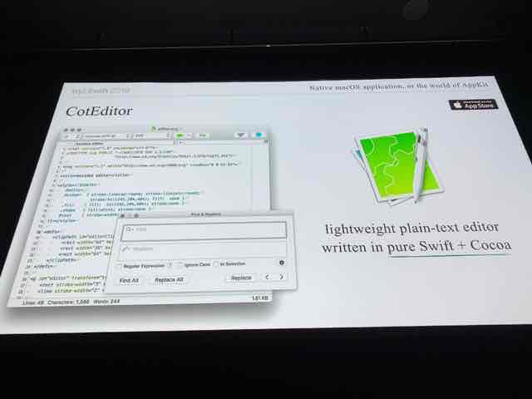
Task: Click into the Find text field
Action: point(204,230)
